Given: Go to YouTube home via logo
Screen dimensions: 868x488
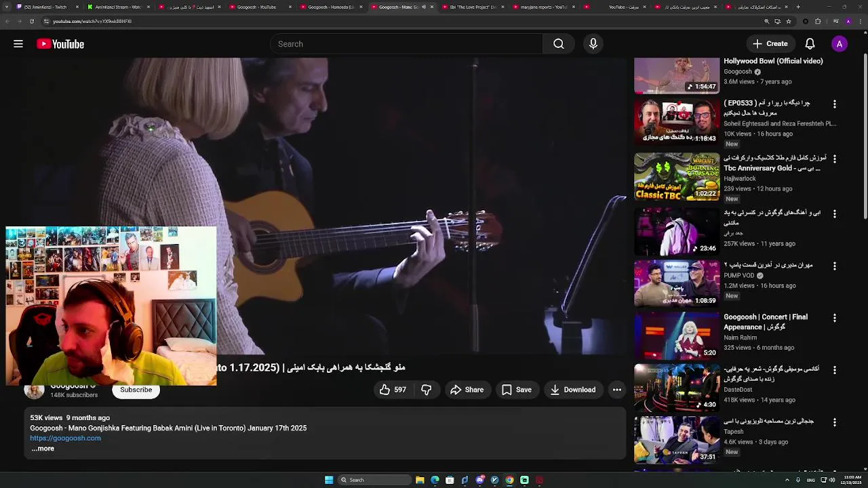Looking at the screenshot, I should (x=60, y=44).
